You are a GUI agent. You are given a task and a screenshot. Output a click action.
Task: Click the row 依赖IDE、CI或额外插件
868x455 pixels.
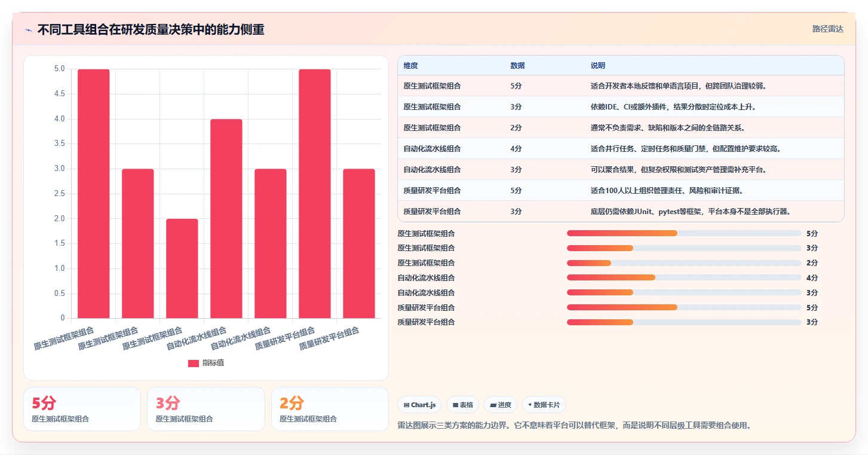tap(621, 106)
